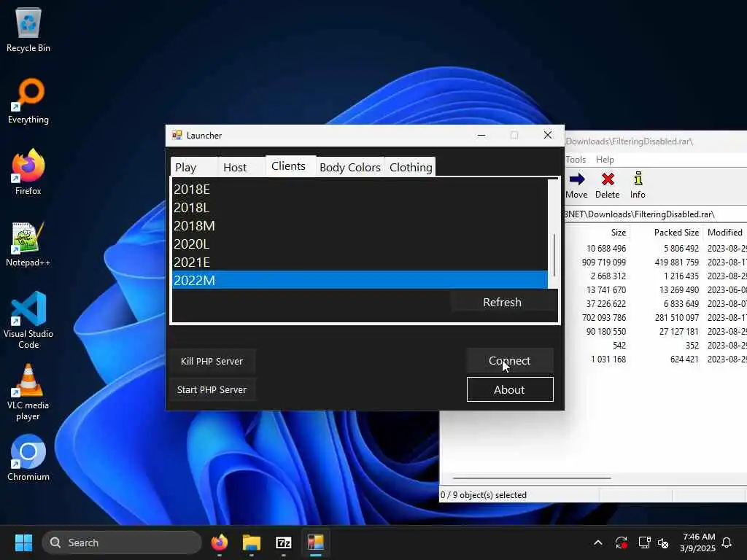This screenshot has width=747, height=560.
Task: Click packed size 13 269 490 cell
Action: point(679,290)
